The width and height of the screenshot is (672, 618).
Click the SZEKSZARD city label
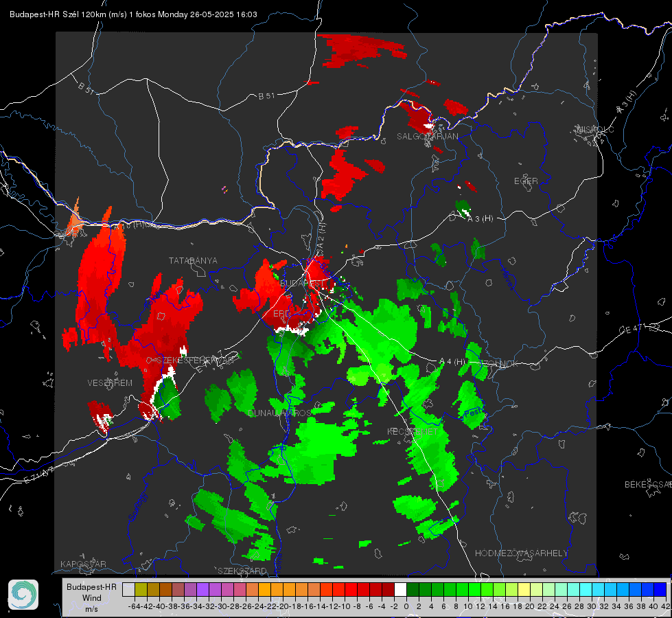pos(242,571)
